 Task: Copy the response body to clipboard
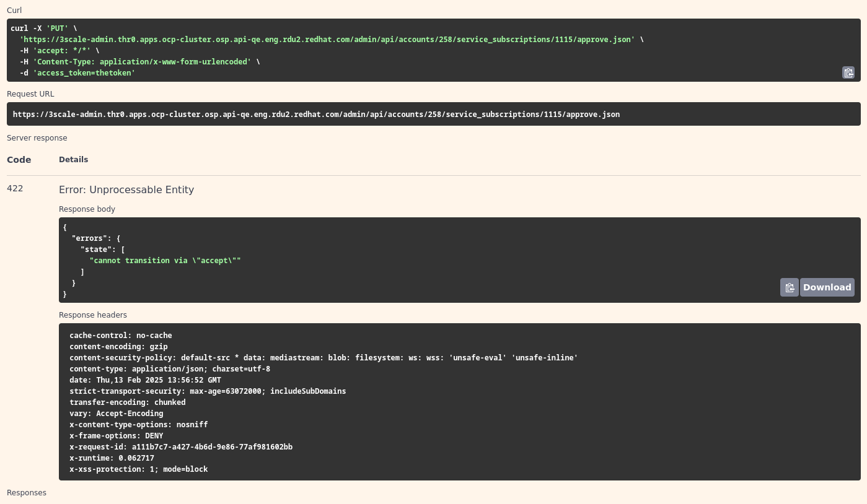(x=789, y=287)
